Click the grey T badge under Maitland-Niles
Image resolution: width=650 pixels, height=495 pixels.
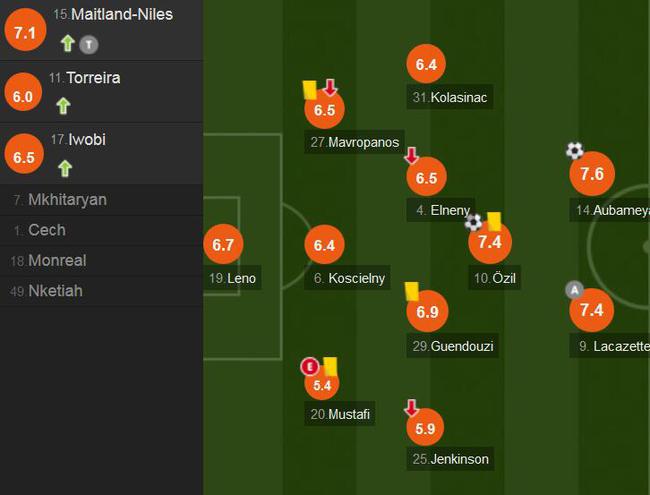point(89,44)
